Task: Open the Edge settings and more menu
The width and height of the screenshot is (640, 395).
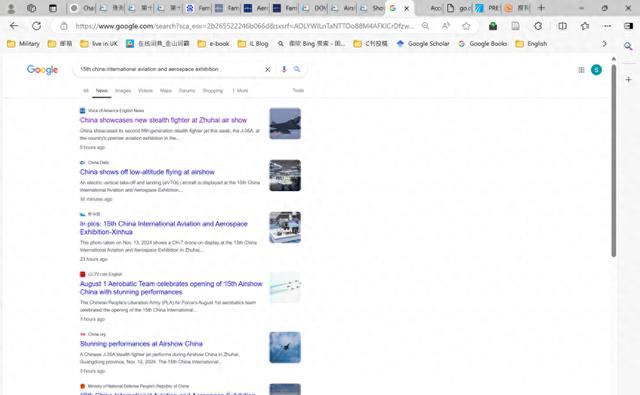Action: (x=607, y=26)
